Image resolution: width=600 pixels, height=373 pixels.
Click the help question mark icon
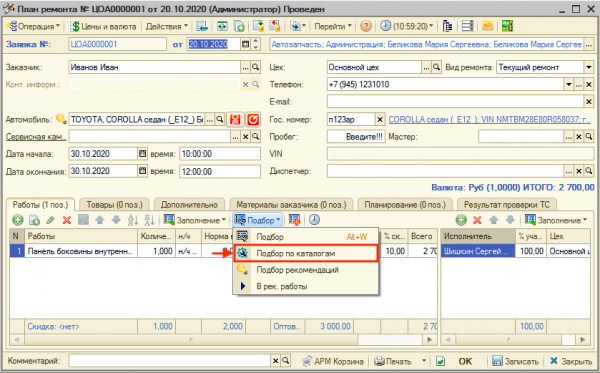coord(366,26)
